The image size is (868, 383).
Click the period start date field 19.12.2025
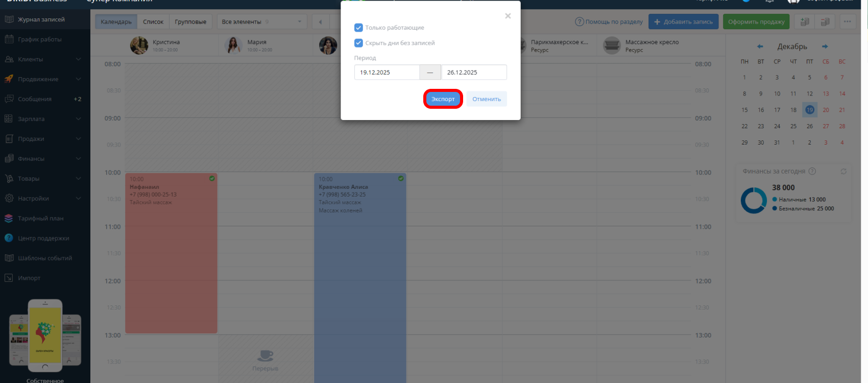tap(387, 72)
